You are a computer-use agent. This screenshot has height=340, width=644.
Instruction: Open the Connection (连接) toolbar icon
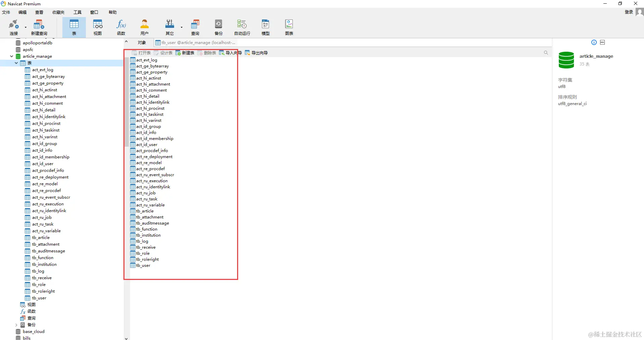pyautogui.click(x=14, y=27)
